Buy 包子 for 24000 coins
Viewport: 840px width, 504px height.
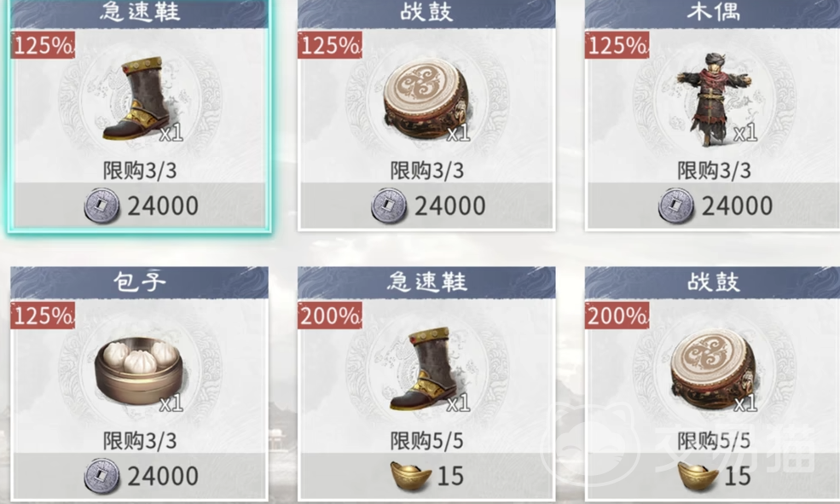coord(140,476)
